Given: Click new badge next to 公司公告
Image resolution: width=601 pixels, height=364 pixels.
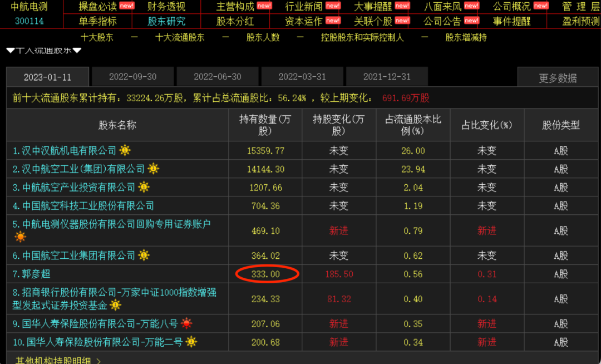Looking at the screenshot, I should coord(471,20).
